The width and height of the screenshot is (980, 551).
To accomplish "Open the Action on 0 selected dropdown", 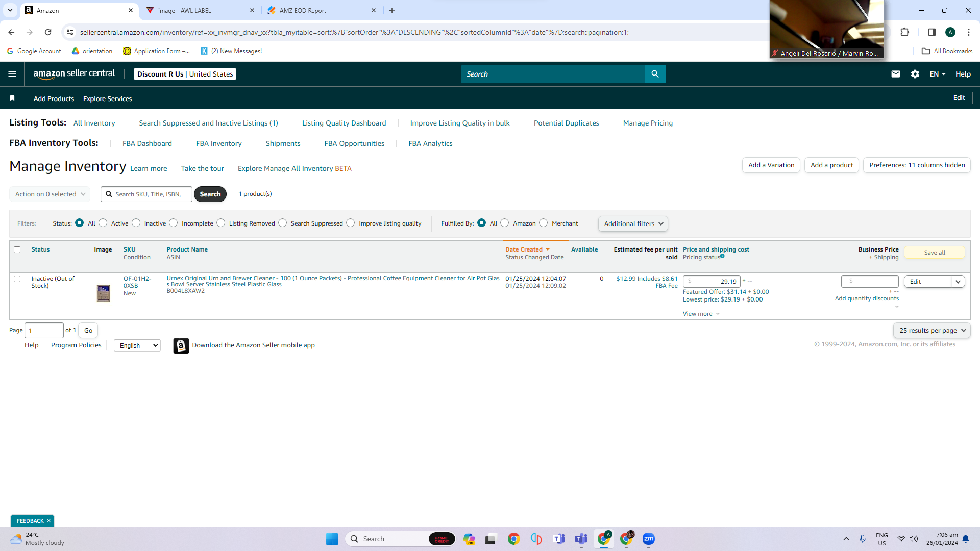I will click(50, 194).
